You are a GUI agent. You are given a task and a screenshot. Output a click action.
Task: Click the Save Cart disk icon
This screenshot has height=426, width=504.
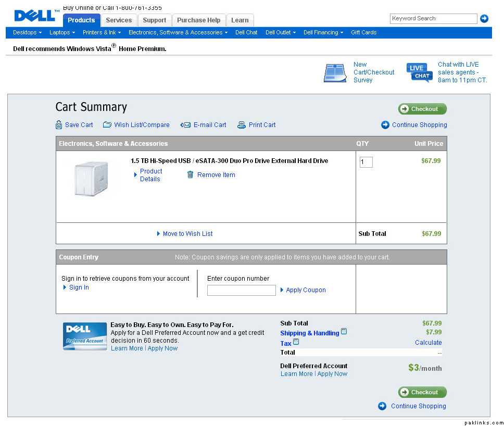(x=59, y=125)
